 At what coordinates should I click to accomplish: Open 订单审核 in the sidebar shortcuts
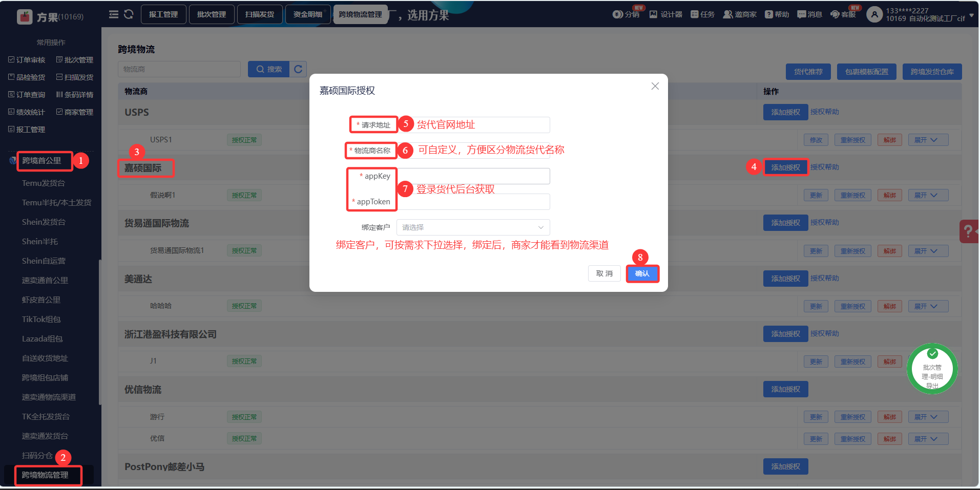[27, 60]
